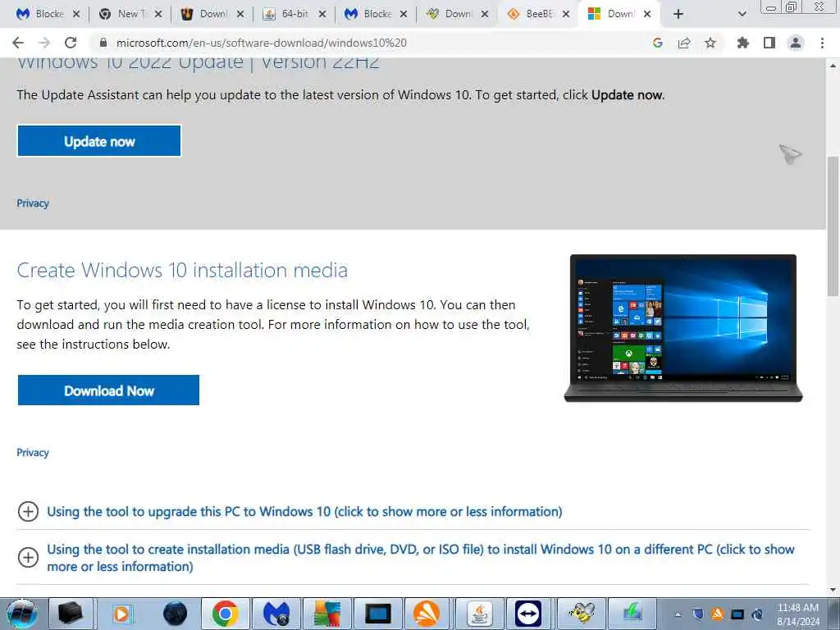Expand 'Using the tool to upgrade this PC' section
Viewport: 840px width, 630px height.
tap(304, 512)
